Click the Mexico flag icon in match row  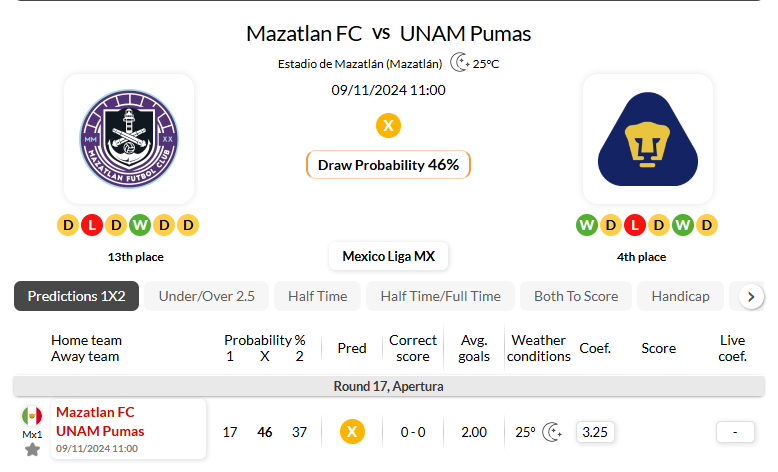(x=32, y=416)
